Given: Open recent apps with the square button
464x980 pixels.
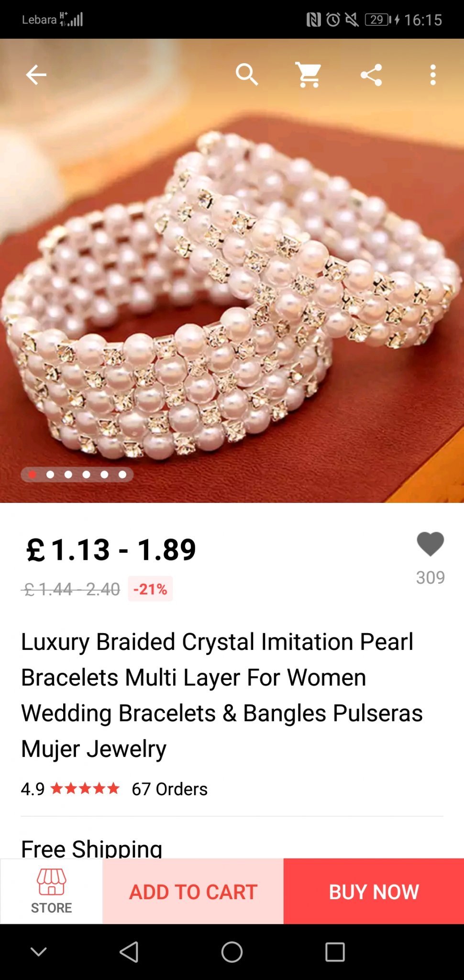Looking at the screenshot, I should click(335, 952).
